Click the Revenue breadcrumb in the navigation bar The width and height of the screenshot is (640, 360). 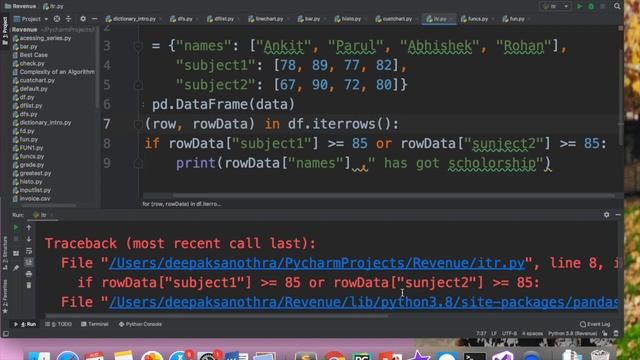pos(20,6)
